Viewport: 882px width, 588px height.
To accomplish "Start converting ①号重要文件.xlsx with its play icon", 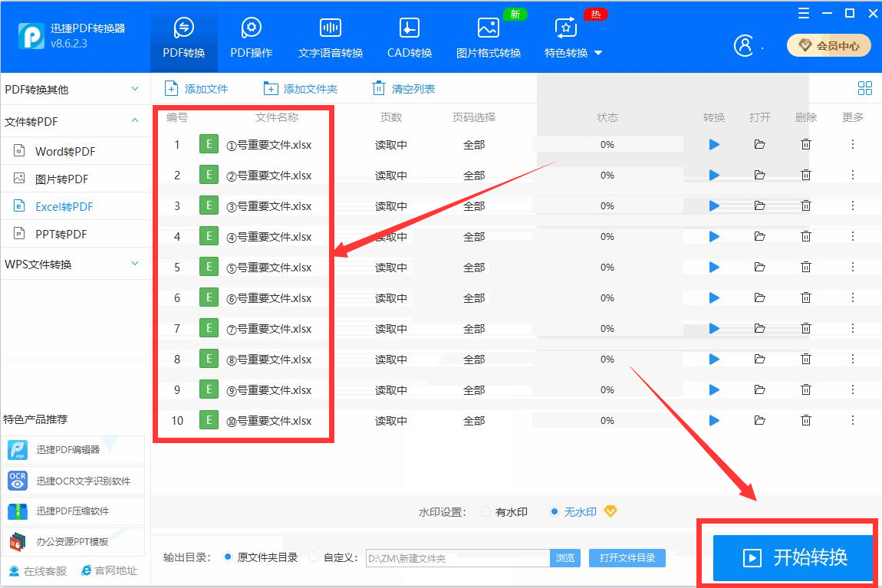I will (x=714, y=143).
